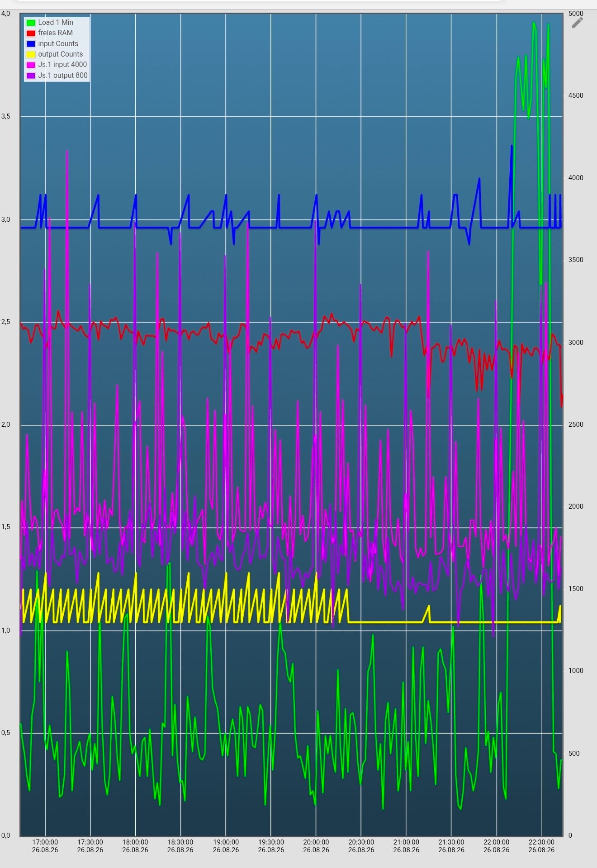Click the left axis value 3,5
The image size is (597, 868).
click(5, 116)
